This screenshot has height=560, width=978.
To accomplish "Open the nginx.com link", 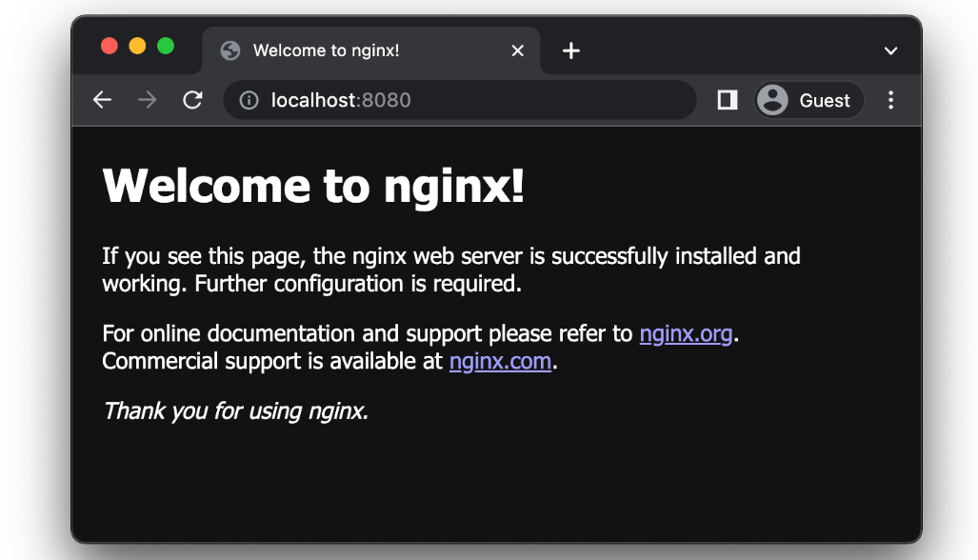I will point(500,361).
